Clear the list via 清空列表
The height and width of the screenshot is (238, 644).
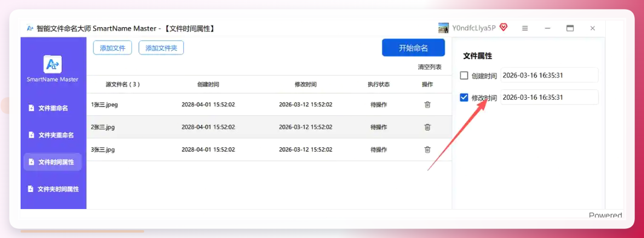430,67
